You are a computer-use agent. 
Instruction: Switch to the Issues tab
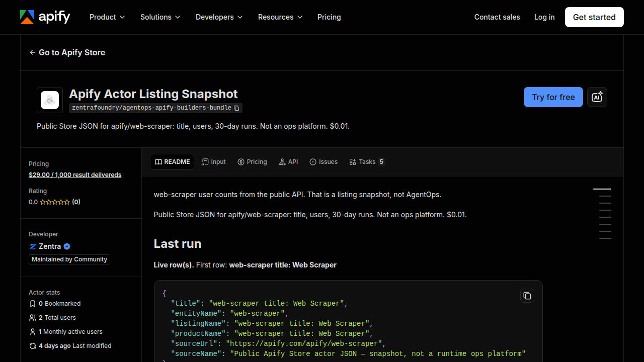click(324, 162)
